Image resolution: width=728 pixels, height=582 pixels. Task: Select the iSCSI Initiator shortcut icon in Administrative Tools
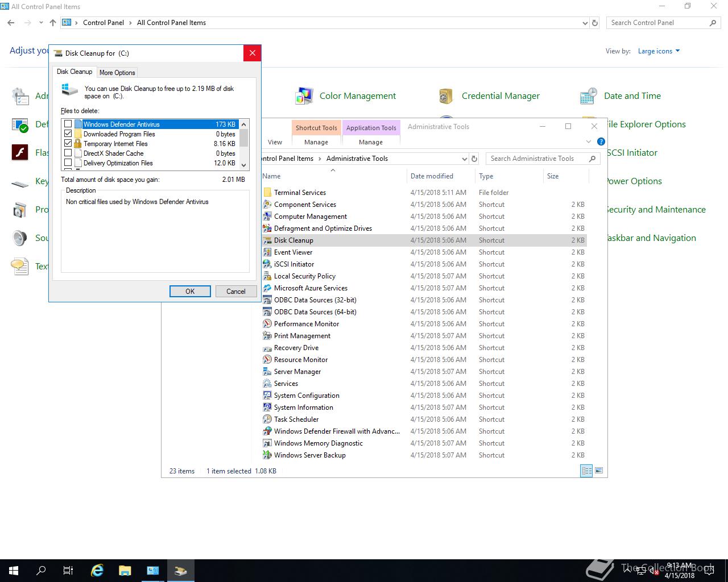point(267,264)
